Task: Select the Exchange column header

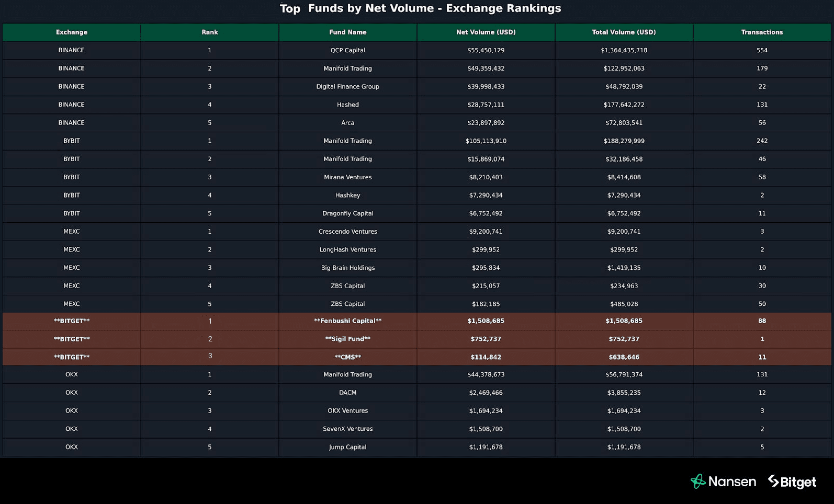Action: pyautogui.click(x=72, y=32)
